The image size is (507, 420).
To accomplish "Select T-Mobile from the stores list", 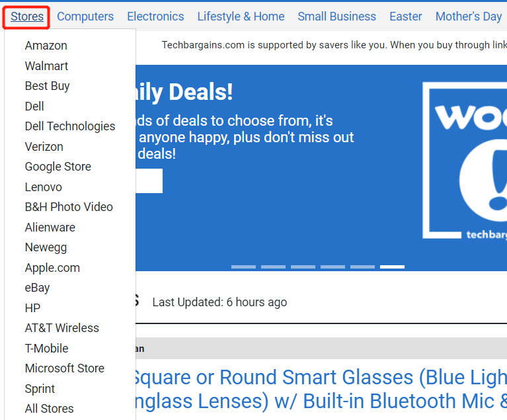I will click(47, 349).
